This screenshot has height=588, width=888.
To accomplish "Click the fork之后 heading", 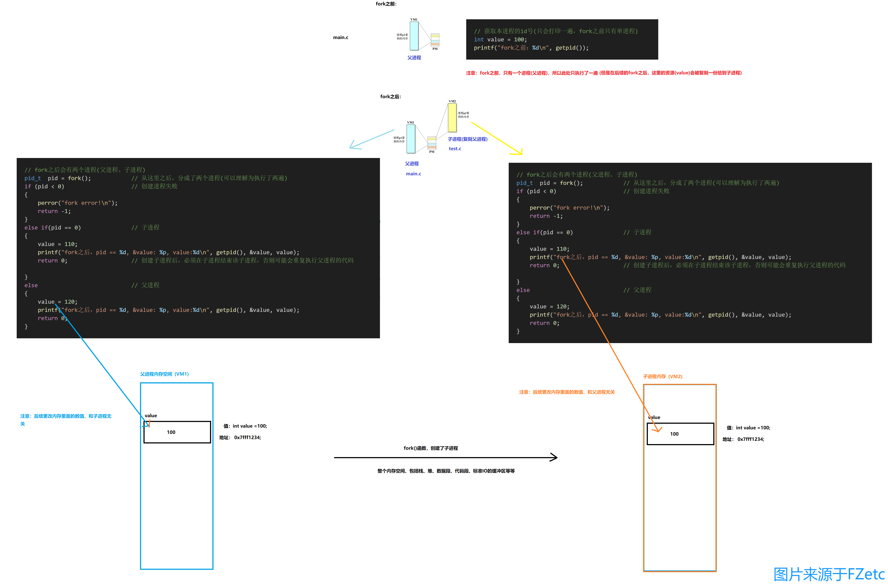I will [390, 96].
